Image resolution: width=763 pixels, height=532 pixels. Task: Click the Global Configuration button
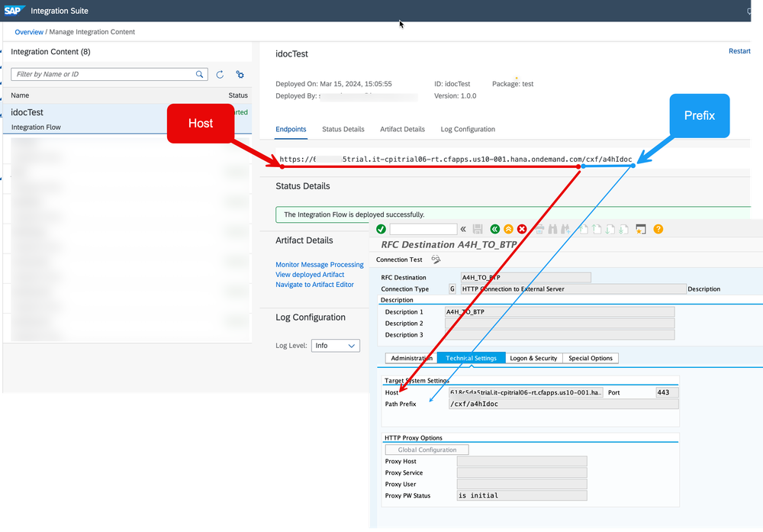427,449
